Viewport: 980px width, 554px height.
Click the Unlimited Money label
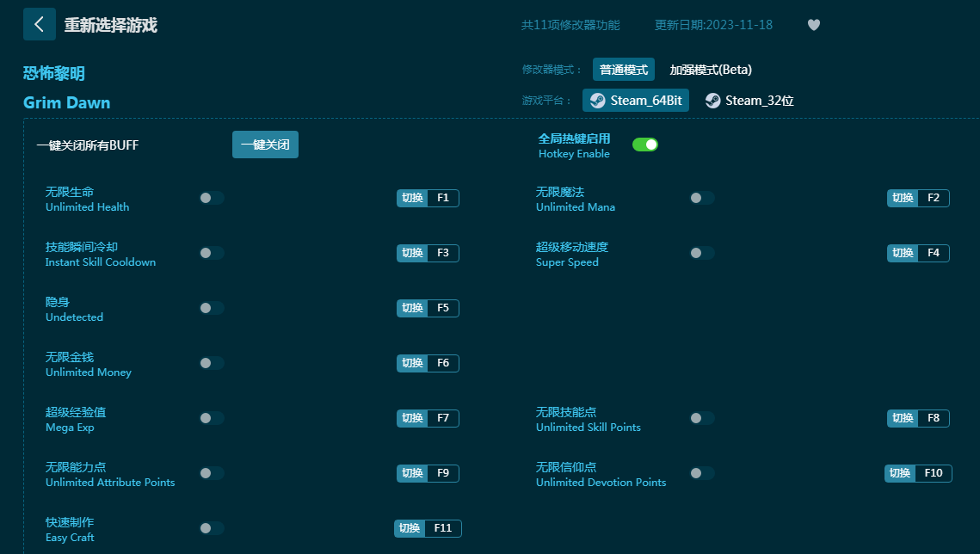tap(89, 372)
